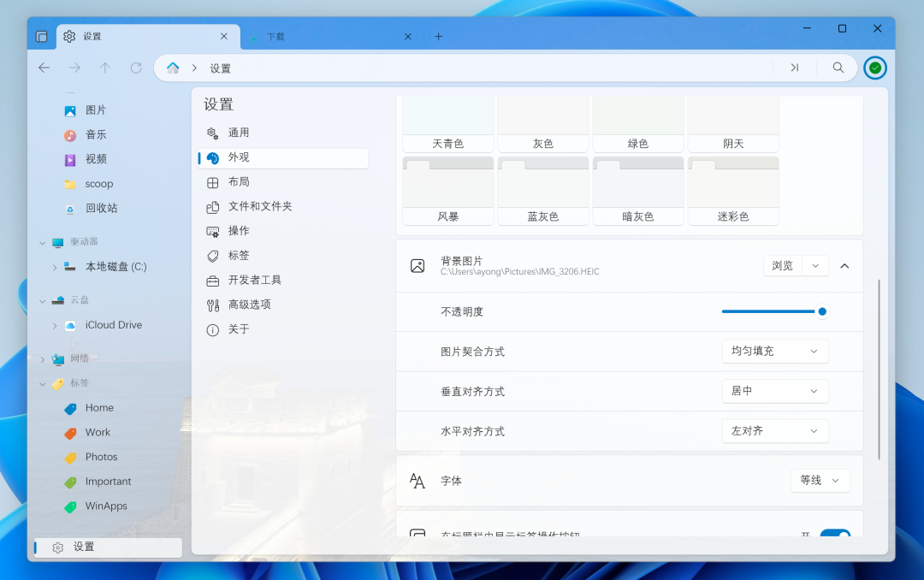
Task: Choose the 天青色 theme swatch
Action: point(447,124)
